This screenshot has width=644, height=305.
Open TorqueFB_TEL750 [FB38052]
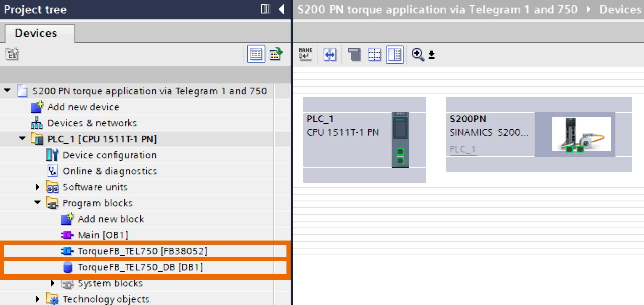pyautogui.click(x=143, y=251)
